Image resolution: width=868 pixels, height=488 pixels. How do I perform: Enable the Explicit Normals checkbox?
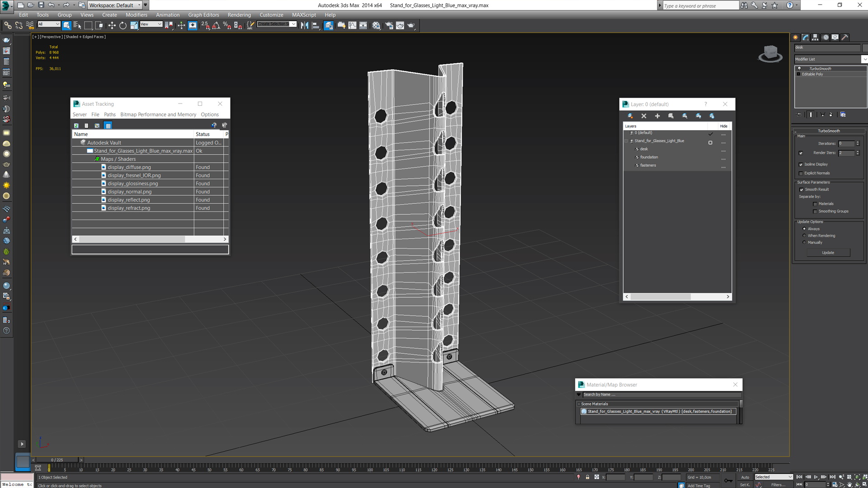click(801, 173)
